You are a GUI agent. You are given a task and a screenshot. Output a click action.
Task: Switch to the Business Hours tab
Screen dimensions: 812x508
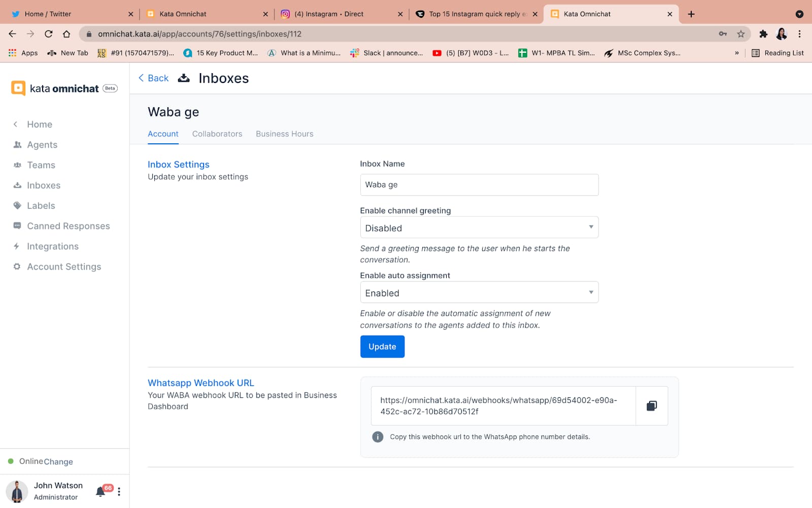(284, 134)
